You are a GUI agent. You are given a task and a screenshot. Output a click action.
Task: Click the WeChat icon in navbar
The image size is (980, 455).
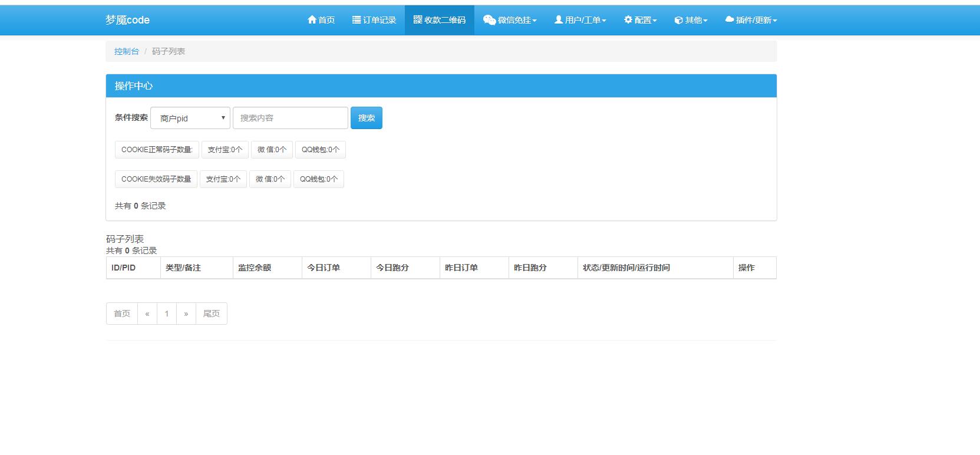pos(489,20)
